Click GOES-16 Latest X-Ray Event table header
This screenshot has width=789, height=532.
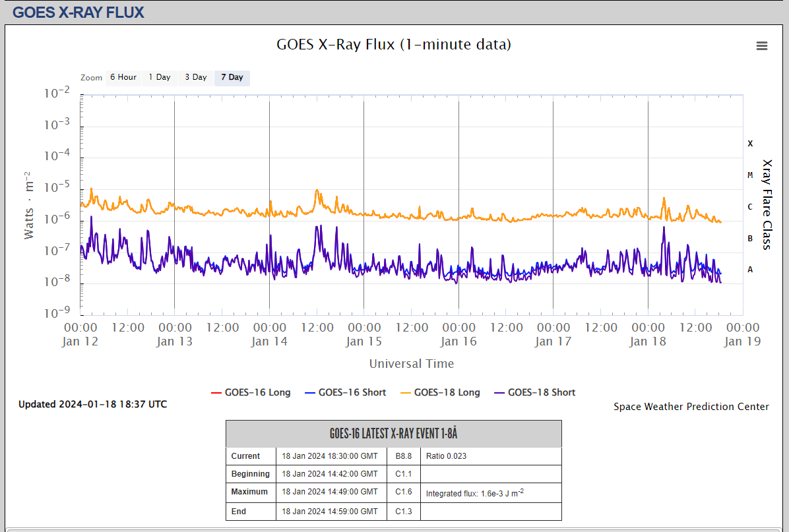[x=393, y=434]
